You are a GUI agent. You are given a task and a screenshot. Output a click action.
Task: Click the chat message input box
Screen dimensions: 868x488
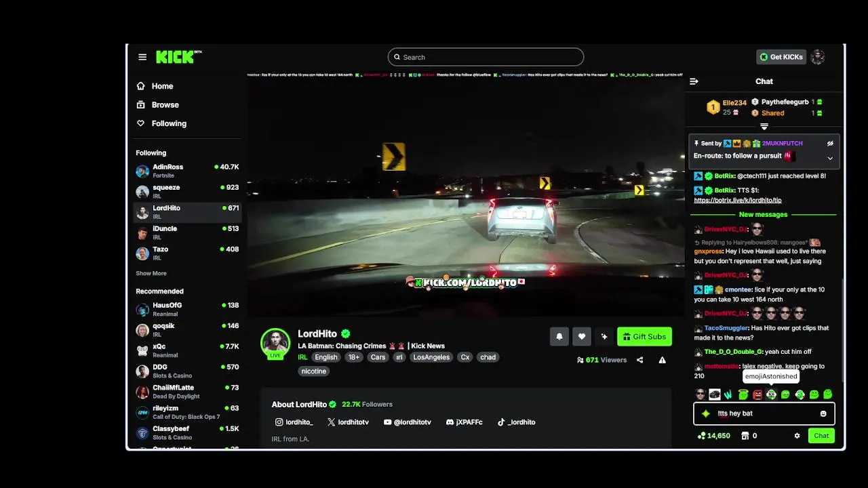point(764,413)
